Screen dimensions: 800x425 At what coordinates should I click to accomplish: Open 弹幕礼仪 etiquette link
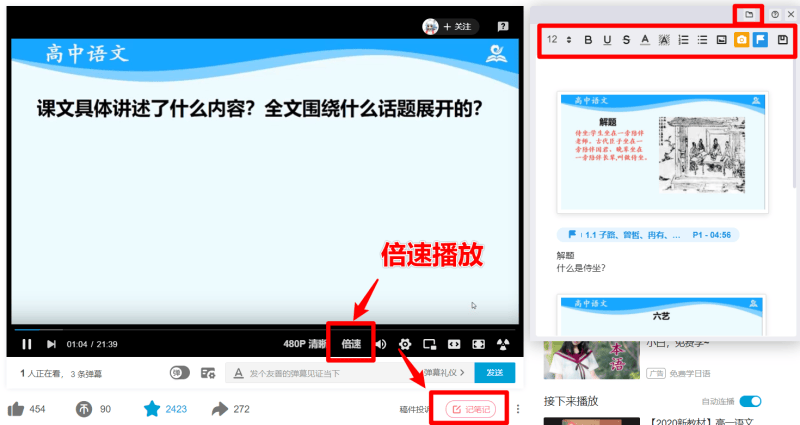pyautogui.click(x=444, y=373)
